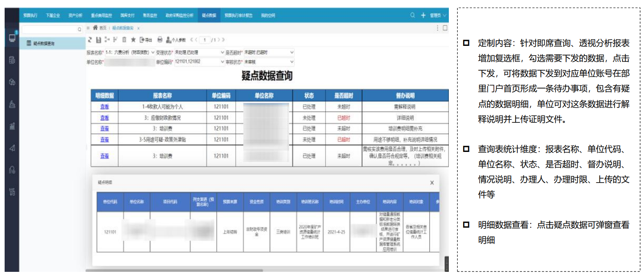The width and height of the screenshot is (644, 279).
Task: Select 疑点数据查询 in the left tree
Action: coord(43,43)
